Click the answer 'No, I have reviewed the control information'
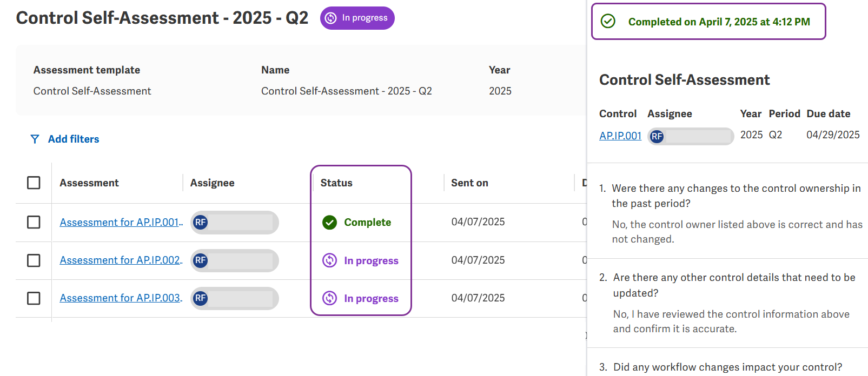The width and height of the screenshot is (868, 376). point(731,321)
